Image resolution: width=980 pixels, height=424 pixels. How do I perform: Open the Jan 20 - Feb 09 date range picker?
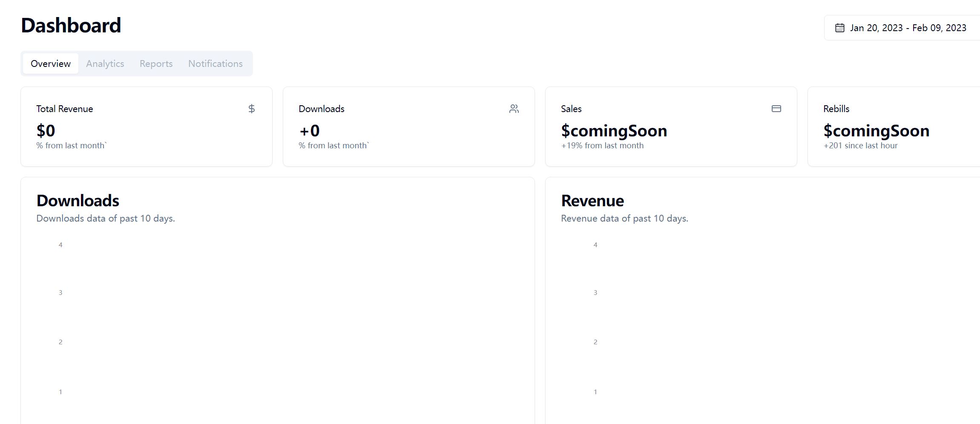point(902,28)
